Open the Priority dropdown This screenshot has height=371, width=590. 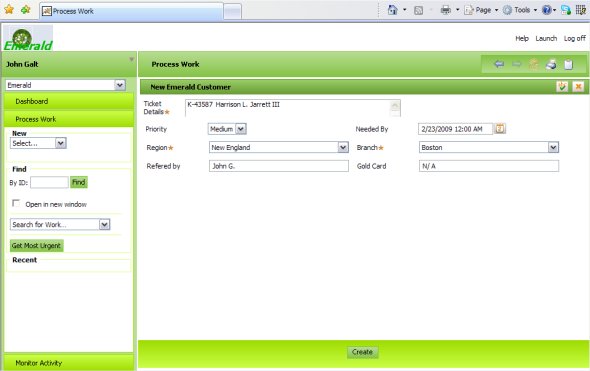click(x=241, y=129)
